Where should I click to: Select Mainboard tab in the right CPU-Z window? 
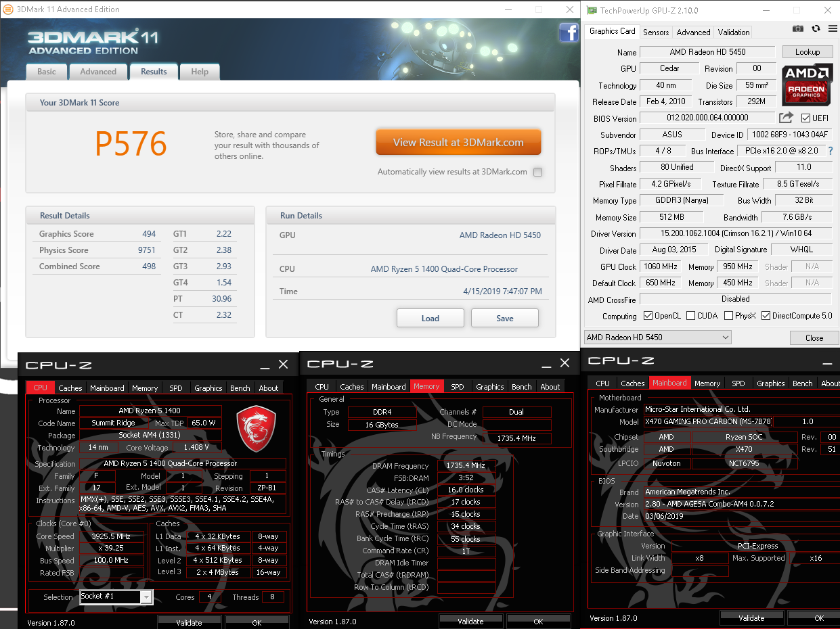[x=669, y=383]
